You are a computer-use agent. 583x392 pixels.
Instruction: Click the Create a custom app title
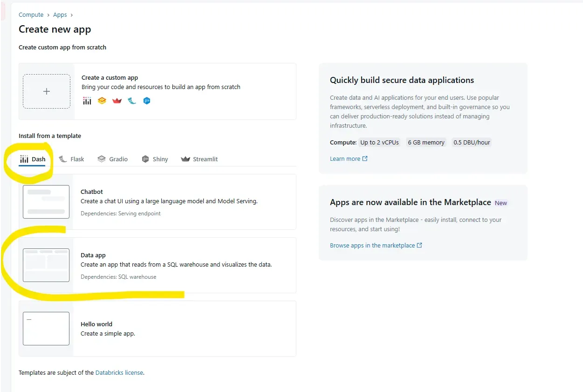tap(110, 78)
